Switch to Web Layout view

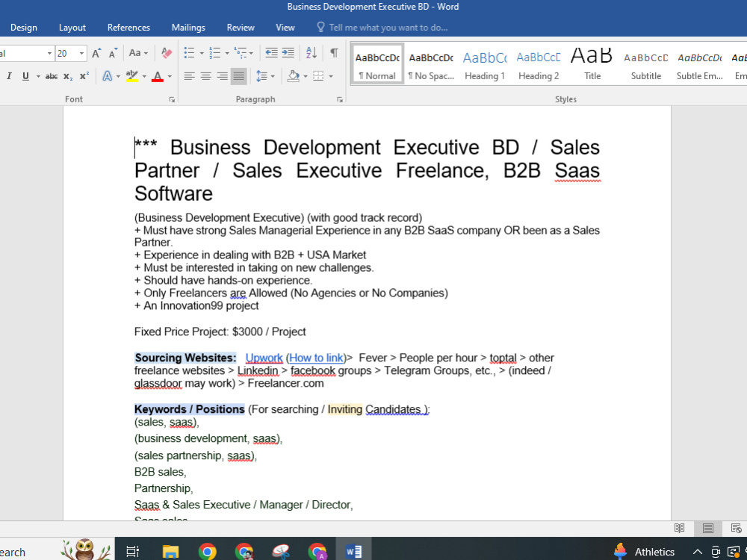(x=736, y=528)
